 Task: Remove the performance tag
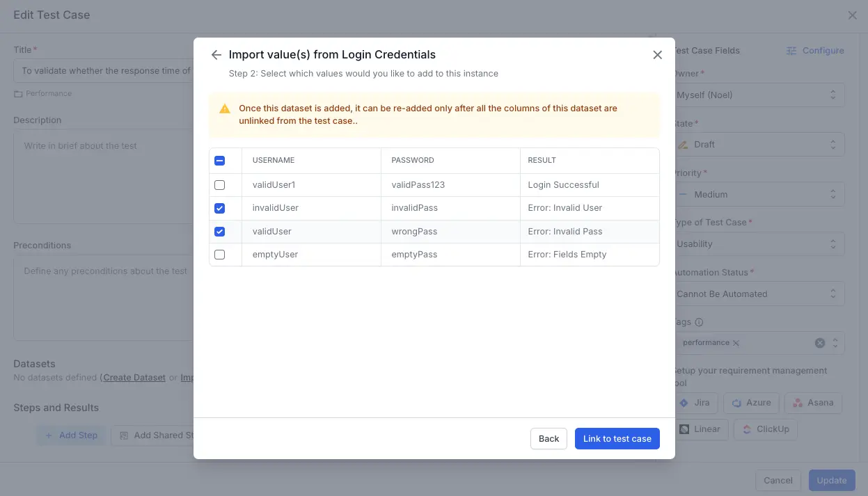(x=736, y=343)
